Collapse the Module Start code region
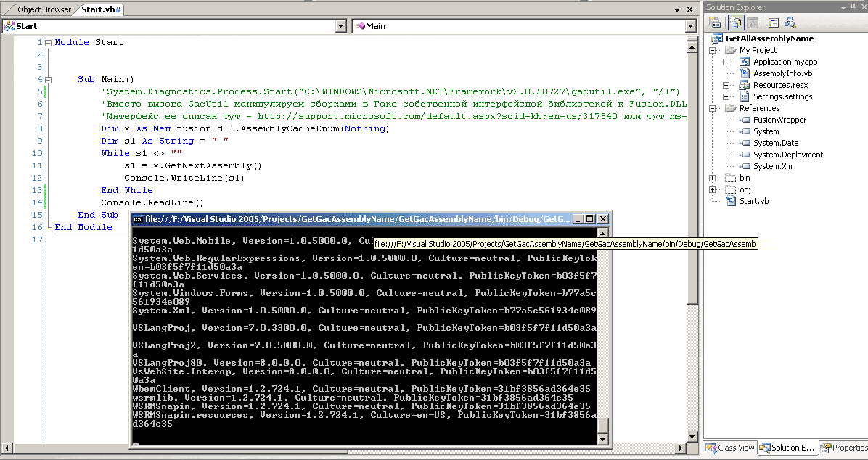 click(x=48, y=43)
